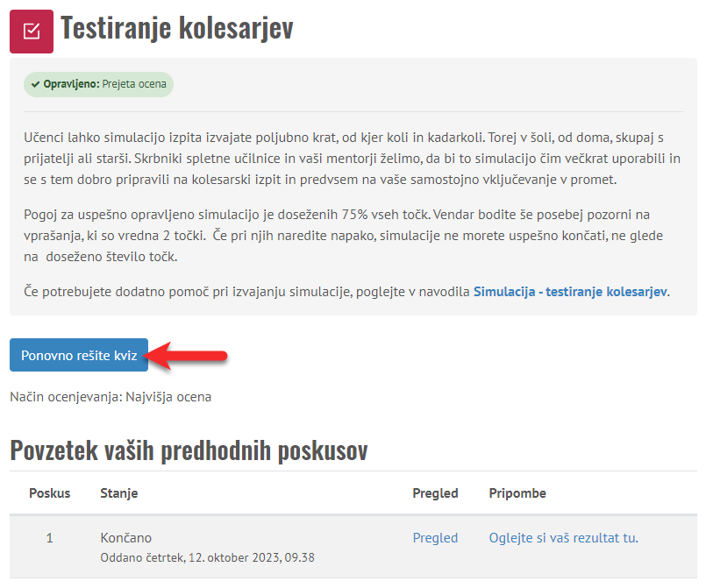Click the Stanje column header
706x588 pixels.
pos(119,493)
